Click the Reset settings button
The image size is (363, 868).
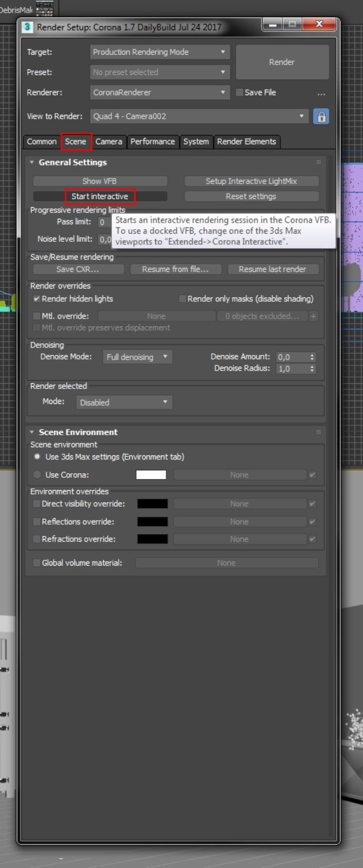click(251, 196)
